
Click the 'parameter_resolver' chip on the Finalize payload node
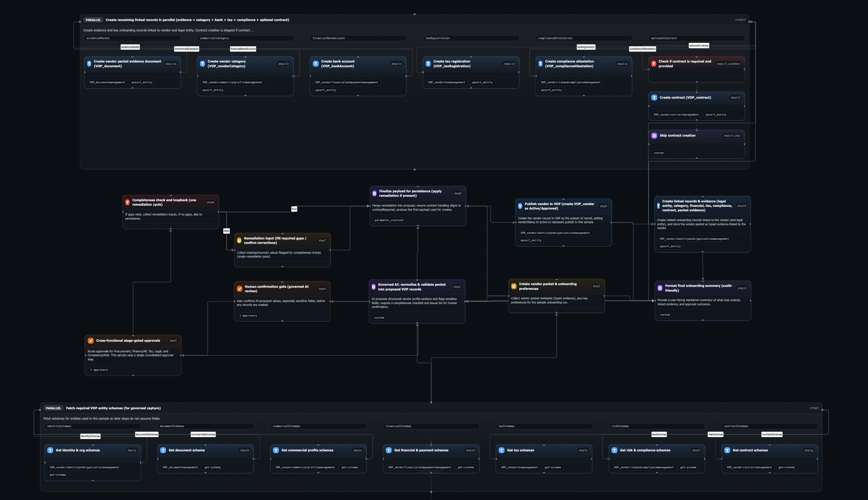click(x=389, y=220)
